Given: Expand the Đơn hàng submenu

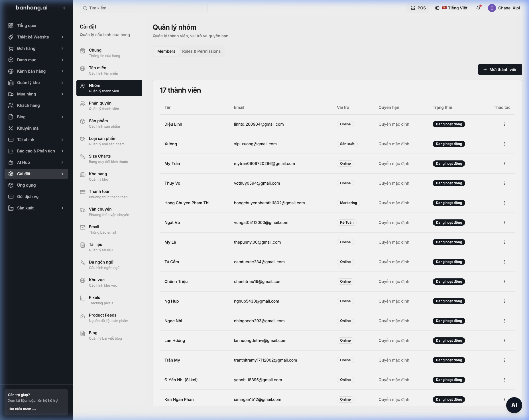Looking at the screenshot, I should click(62, 48).
